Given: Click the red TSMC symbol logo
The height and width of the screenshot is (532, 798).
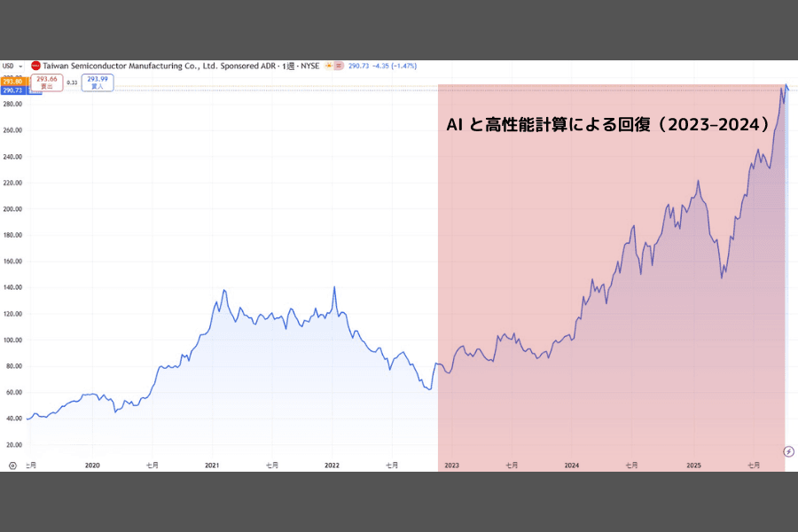Looking at the screenshot, I should pos(35,66).
